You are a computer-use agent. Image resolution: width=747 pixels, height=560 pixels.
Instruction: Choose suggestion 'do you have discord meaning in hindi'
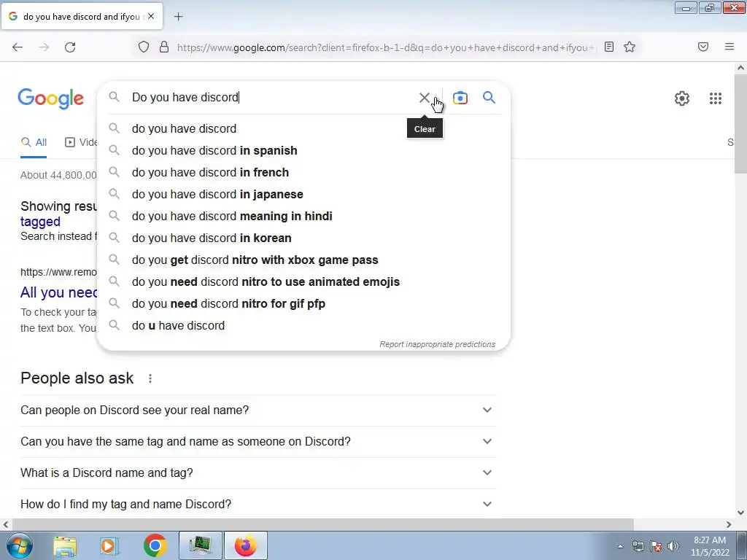pyautogui.click(x=303, y=216)
